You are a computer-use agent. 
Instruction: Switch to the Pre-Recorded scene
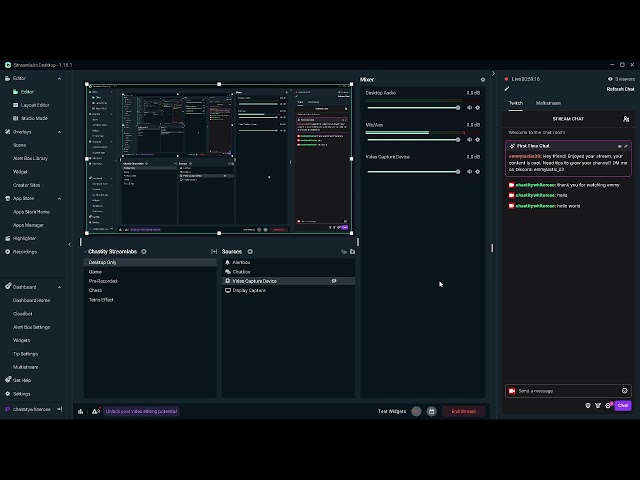[x=150, y=281]
